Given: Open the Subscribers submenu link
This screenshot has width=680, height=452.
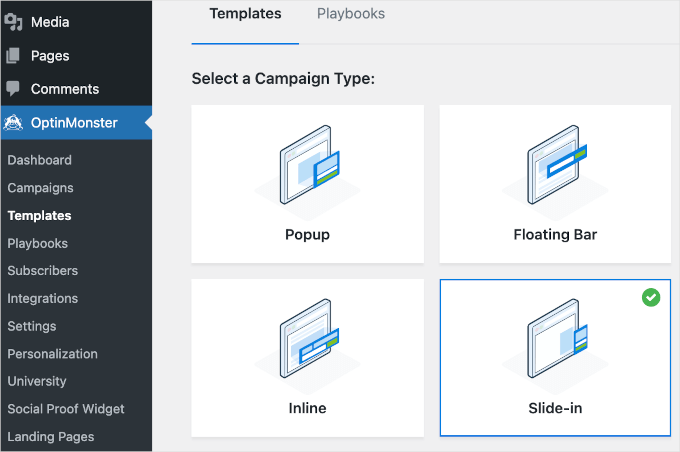Looking at the screenshot, I should coord(42,271).
